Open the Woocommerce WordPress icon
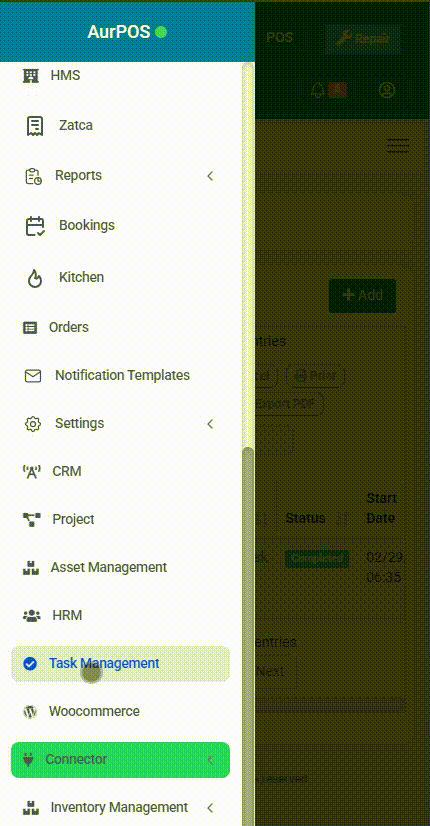 point(30,712)
